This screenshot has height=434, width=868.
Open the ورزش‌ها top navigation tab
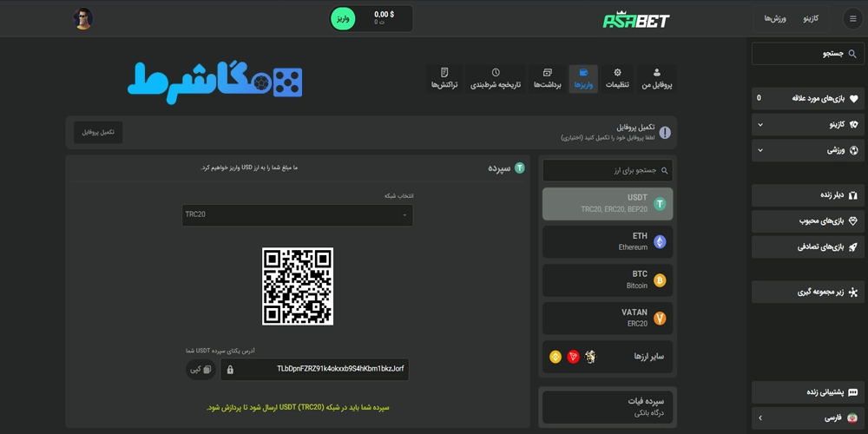(775, 19)
